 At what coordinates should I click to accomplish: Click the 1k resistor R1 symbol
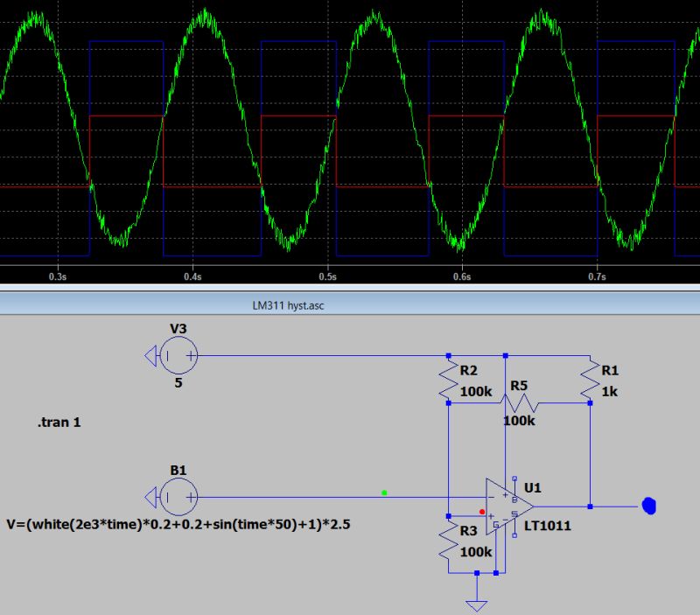coord(589,378)
